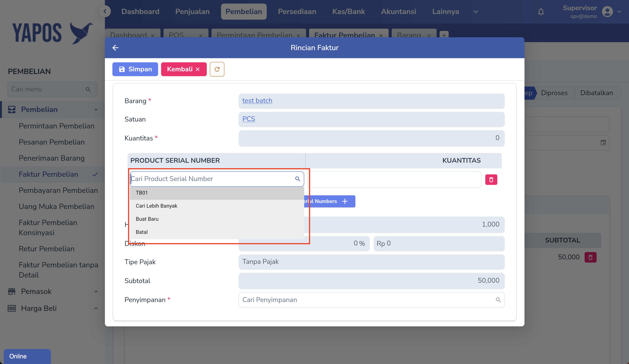This screenshot has height=364, width=629.
Task: Choose Buat Baru option in dropdown
Action: click(x=217, y=219)
